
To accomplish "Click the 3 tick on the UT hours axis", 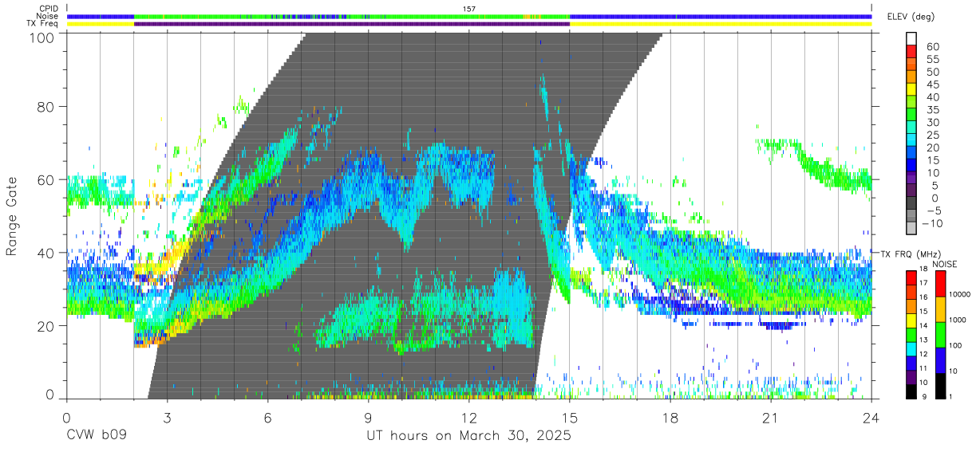I will coord(167,418).
